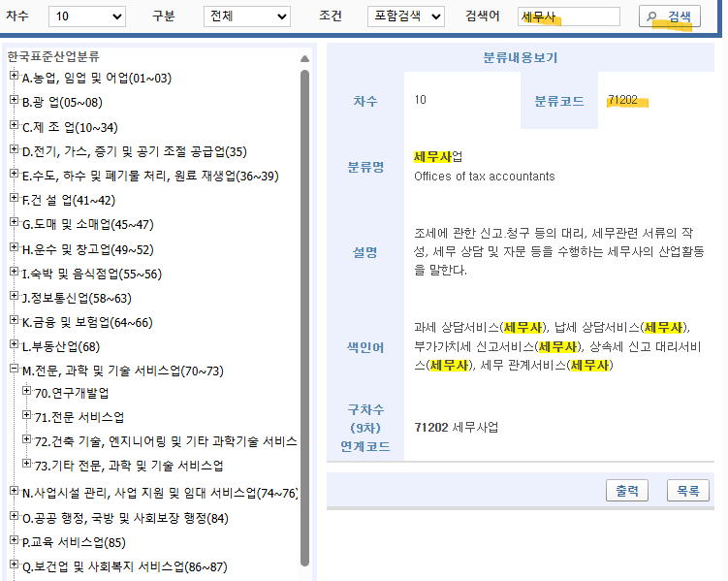Expand the A.농업, 임업 및 어업 node
The image size is (728, 581).
tap(14, 77)
